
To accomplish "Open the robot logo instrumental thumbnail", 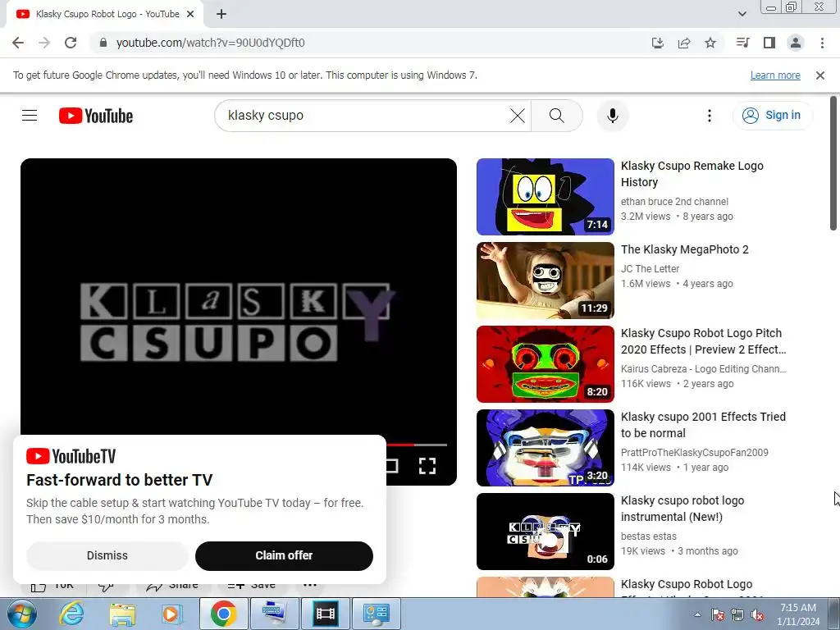I will click(546, 531).
